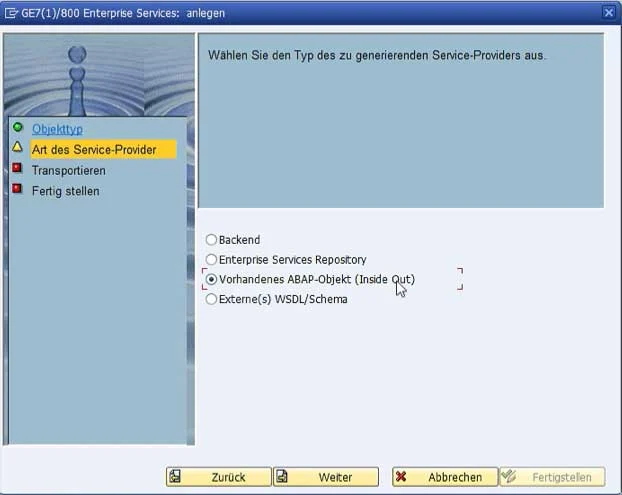Select the Transportieren step label
Screen dimensions: 622x495
point(68,170)
